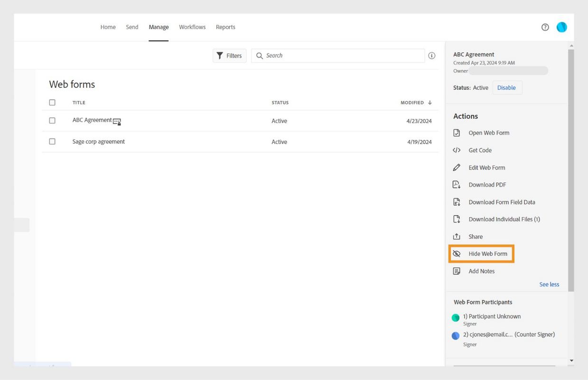Toggle the select-all header checkbox
Image resolution: width=588 pixels, height=380 pixels.
[52, 103]
